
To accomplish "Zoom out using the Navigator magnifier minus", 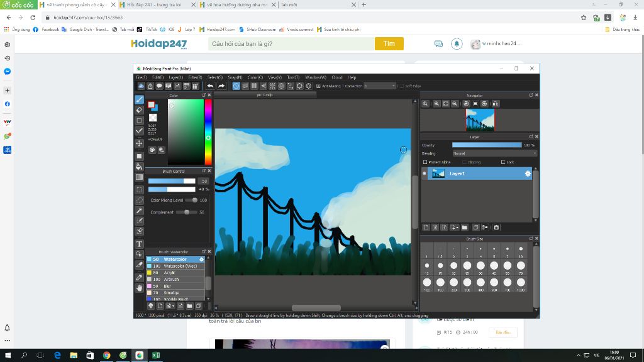I will pos(455,104).
